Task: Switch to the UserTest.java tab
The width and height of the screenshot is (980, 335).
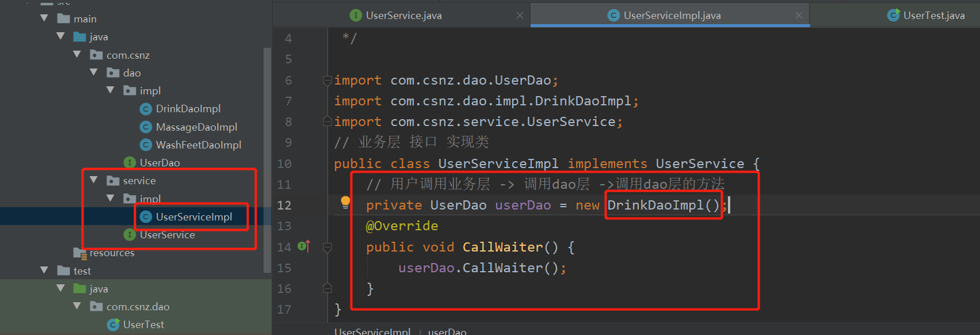Action: [x=895, y=16]
